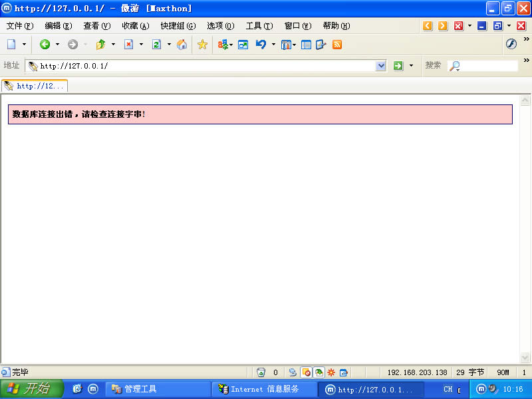532x399 pixels.
Task: Open the 收藏(A) menu
Action: (x=136, y=26)
